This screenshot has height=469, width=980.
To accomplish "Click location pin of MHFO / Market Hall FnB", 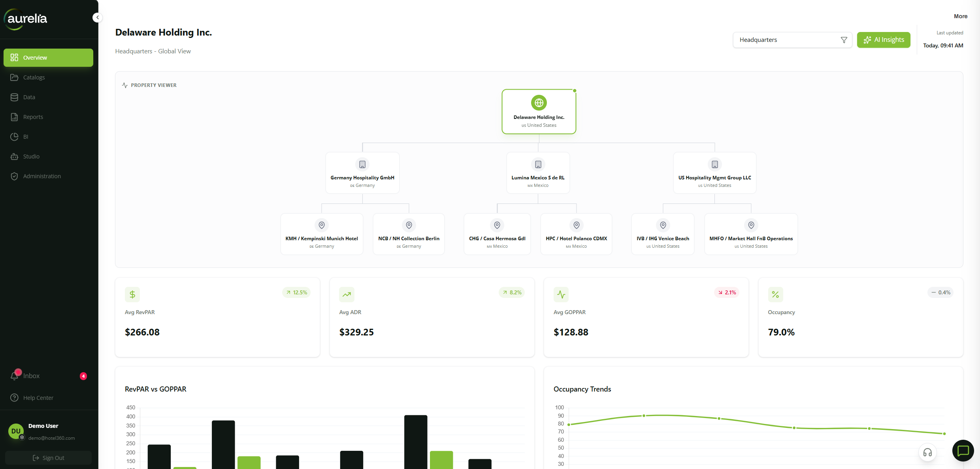I will [x=751, y=225].
